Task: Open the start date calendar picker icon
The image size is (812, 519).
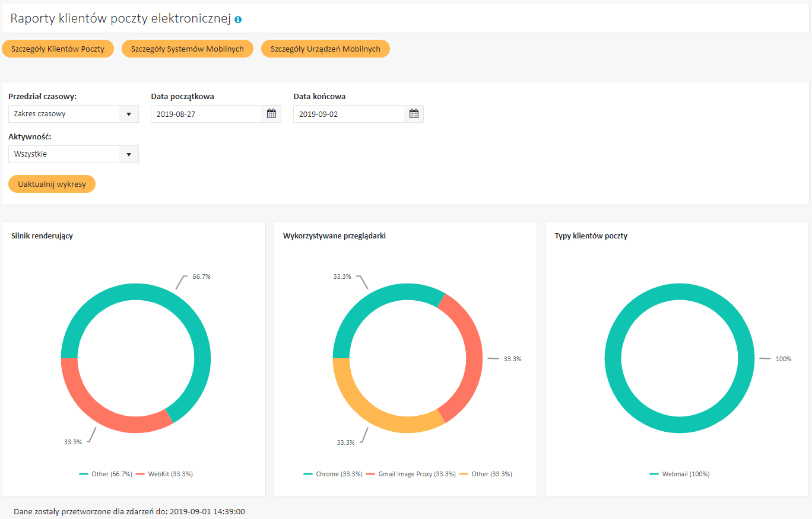Action: pos(271,114)
